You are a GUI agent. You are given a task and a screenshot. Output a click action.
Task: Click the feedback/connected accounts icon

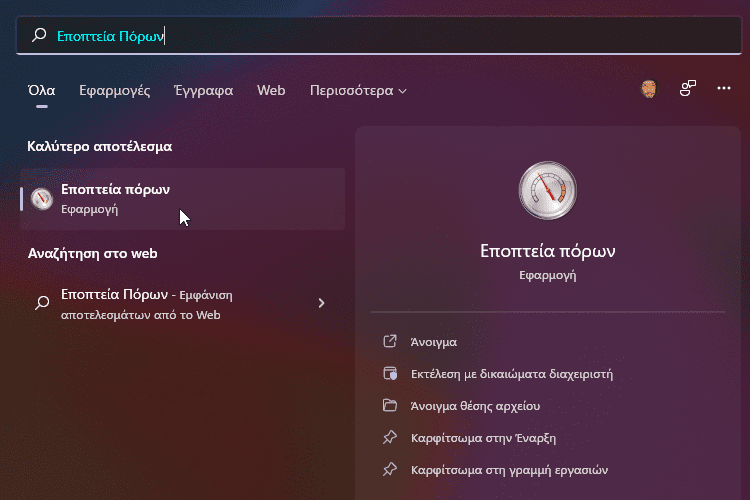coord(688,88)
